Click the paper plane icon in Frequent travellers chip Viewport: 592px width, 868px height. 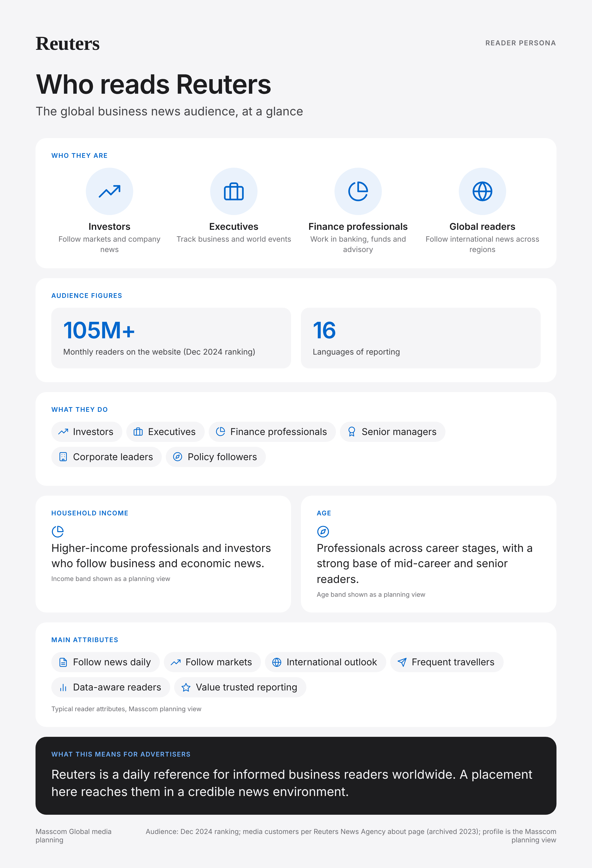click(402, 662)
